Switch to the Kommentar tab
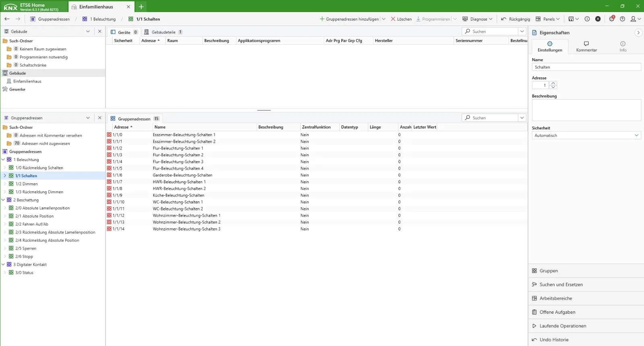This screenshot has width=644, height=346. (586, 46)
